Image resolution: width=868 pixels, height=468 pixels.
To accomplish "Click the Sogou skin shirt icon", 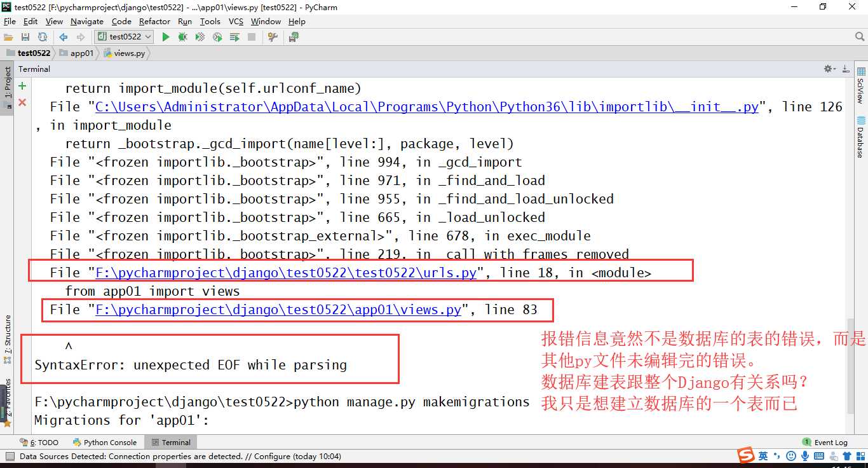I will point(847,456).
